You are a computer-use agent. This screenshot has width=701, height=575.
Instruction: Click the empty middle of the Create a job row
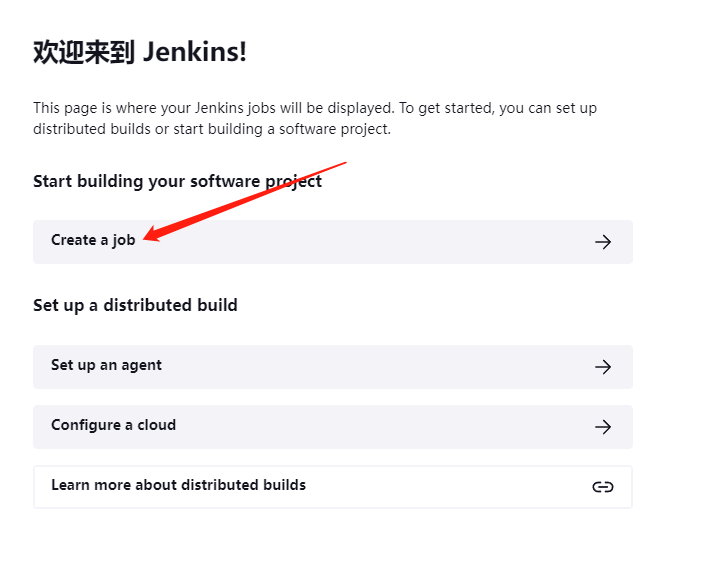click(x=380, y=242)
